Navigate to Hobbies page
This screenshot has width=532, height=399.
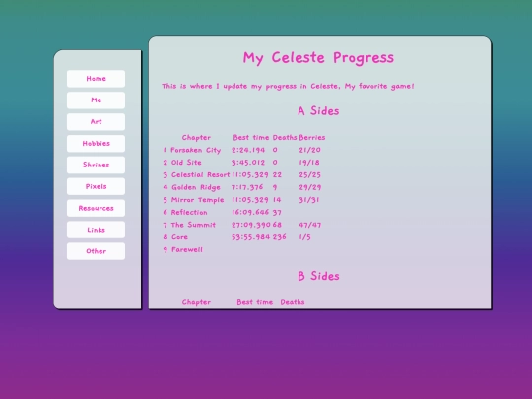[96, 143]
